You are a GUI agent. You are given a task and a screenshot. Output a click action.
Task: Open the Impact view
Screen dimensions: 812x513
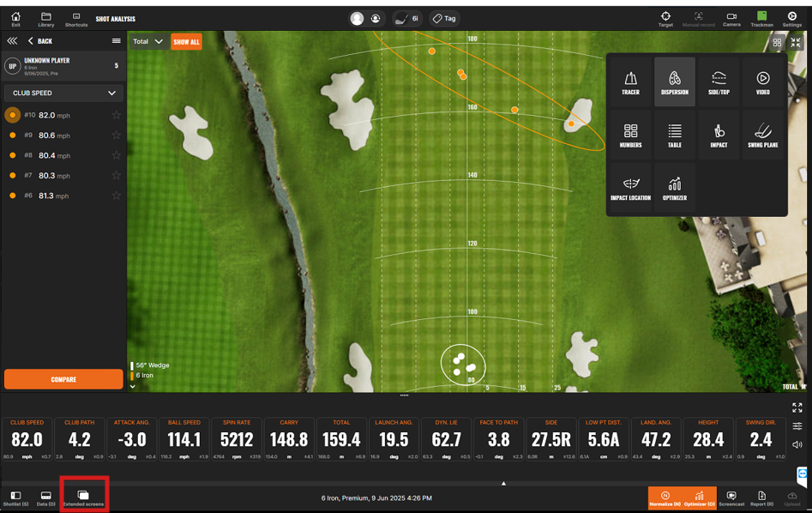pyautogui.click(x=719, y=135)
